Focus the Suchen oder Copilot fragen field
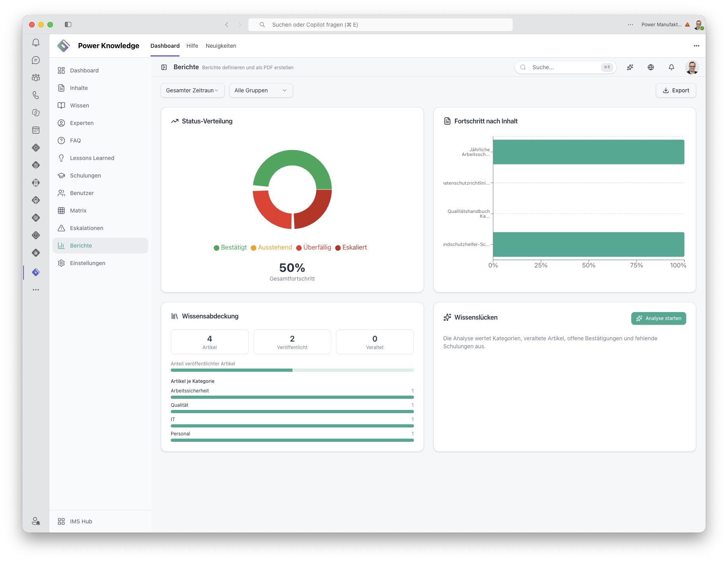The width and height of the screenshot is (728, 562). pyautogui.click(x=381, y=25)
